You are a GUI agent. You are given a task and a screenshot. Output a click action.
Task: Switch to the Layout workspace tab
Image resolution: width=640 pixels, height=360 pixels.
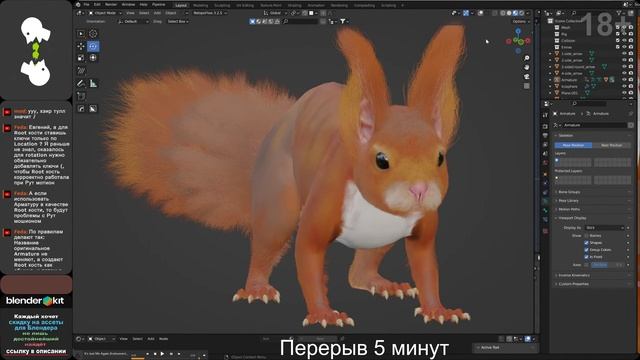(181, 5)
